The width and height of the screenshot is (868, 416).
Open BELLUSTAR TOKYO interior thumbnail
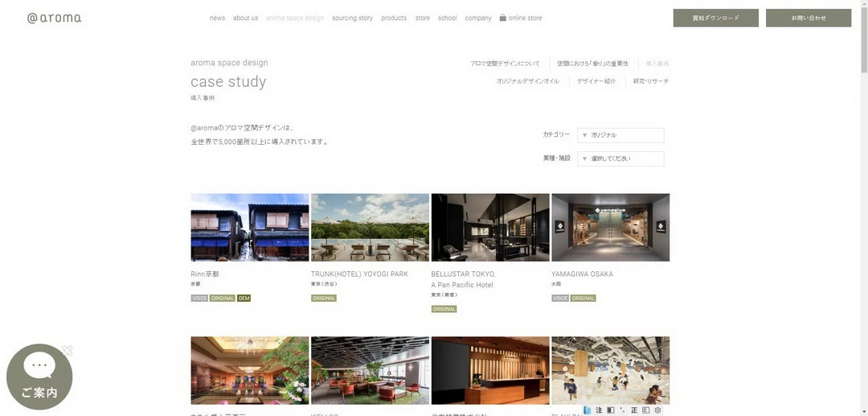tap(490, 227)
